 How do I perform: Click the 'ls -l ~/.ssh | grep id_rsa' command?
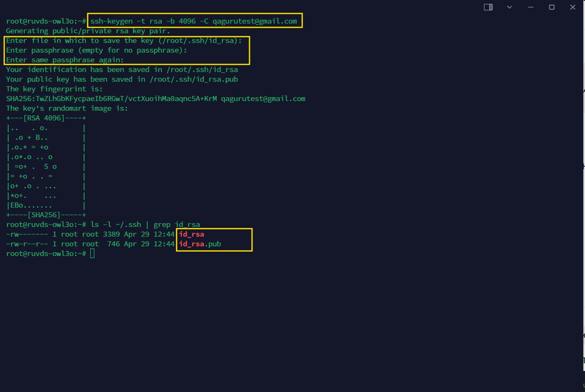click(x=145, y=224)
